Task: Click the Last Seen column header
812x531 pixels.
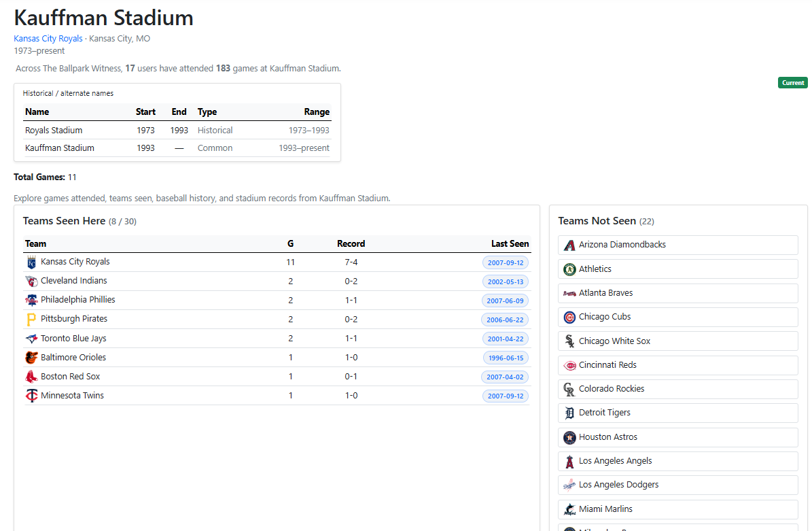Action: (510, 243)
